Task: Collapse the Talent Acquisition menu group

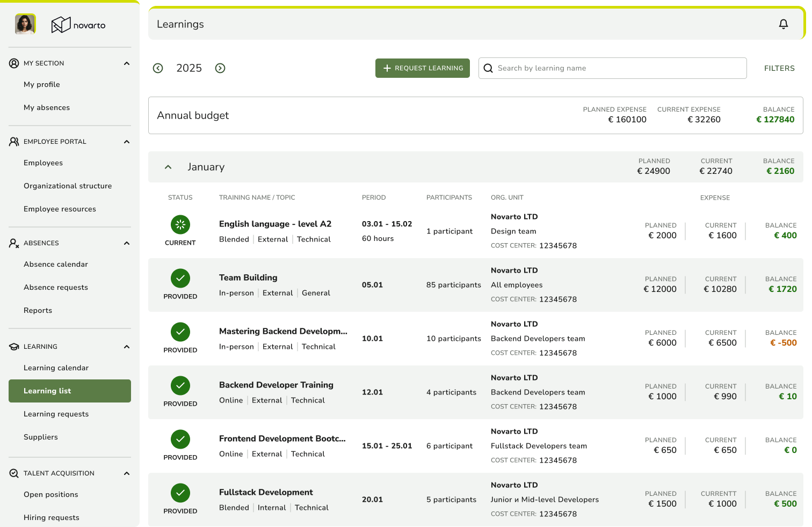Action: [127, 473]
